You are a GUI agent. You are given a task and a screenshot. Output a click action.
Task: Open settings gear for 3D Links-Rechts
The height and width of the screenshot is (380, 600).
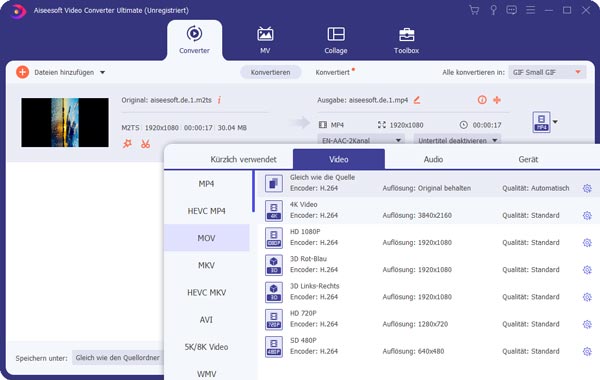[x=587, y=297]
